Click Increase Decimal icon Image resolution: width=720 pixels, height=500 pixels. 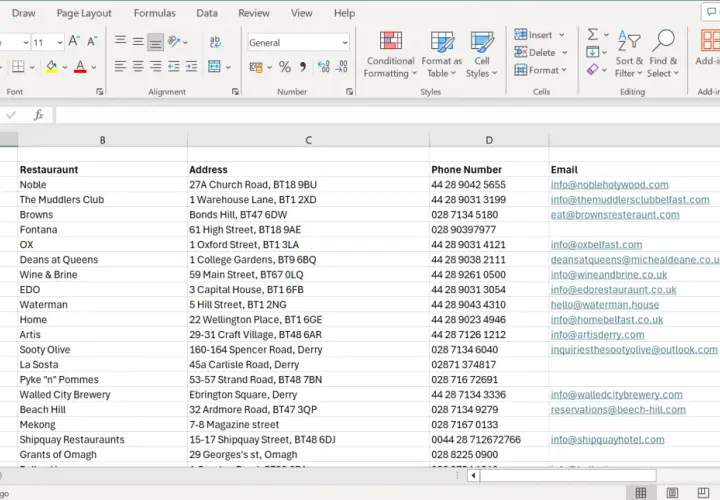click(323, 67)
